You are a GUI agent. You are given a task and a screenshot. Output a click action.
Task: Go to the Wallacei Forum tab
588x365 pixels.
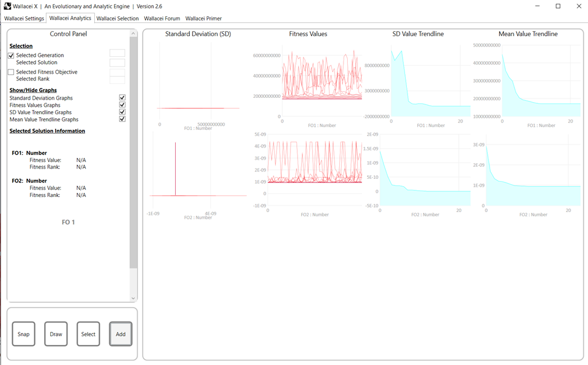tap(162, 18)
